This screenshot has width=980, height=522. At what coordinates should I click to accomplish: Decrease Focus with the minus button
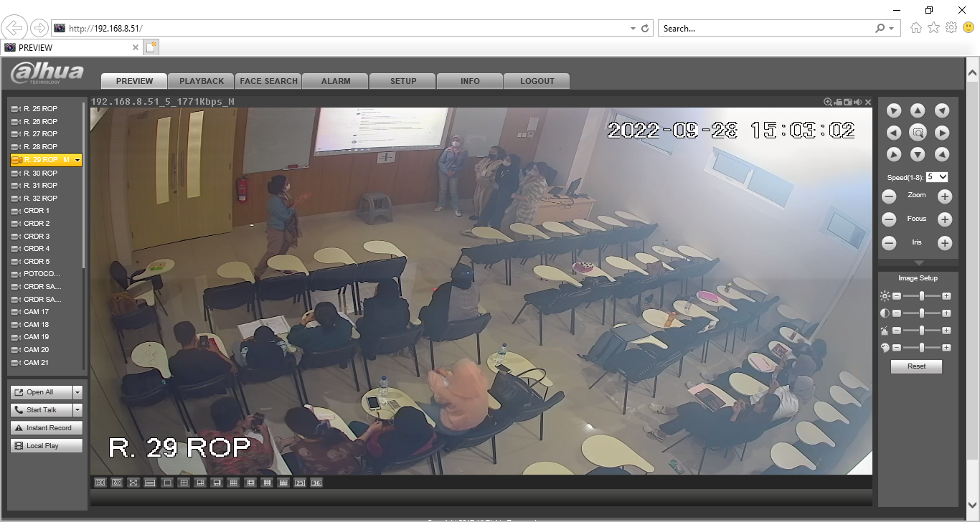click(x=889, y=220)
